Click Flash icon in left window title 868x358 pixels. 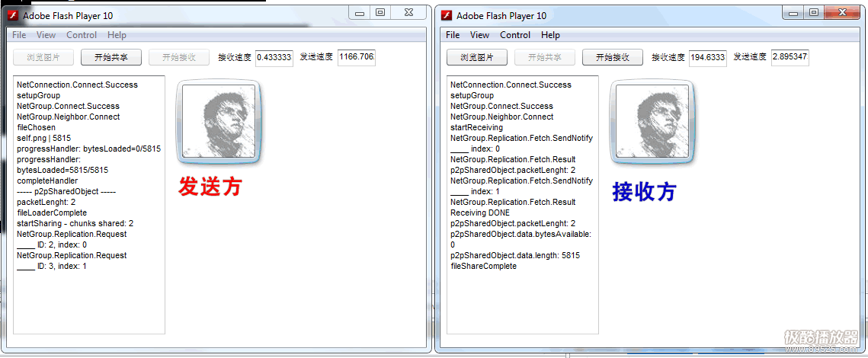click(x=13, y=15)
